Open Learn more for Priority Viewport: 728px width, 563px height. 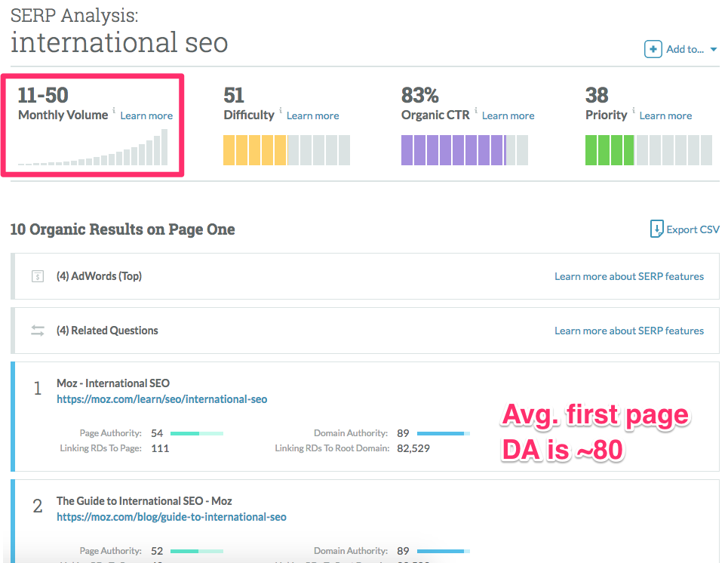tap(665, 115)
